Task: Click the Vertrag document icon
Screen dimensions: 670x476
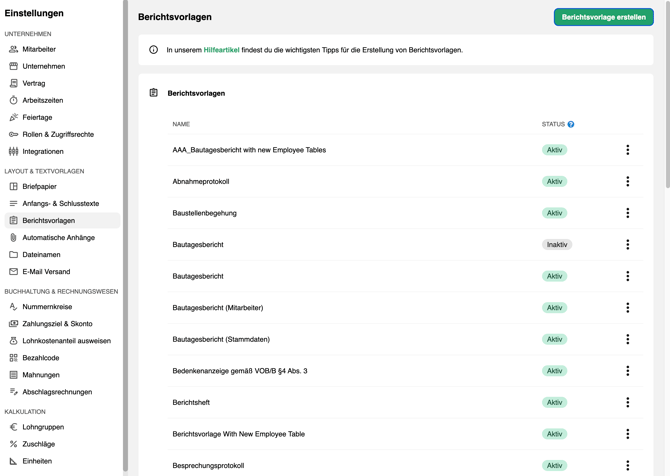Action: [x=14, y=83]
